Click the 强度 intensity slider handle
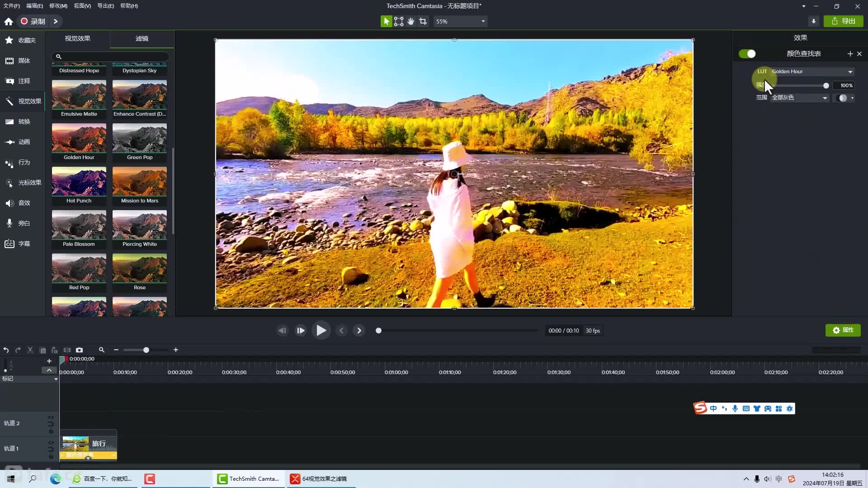Viewport: 868px width, 488px height. pyautogui.click(x=826, y=85)
